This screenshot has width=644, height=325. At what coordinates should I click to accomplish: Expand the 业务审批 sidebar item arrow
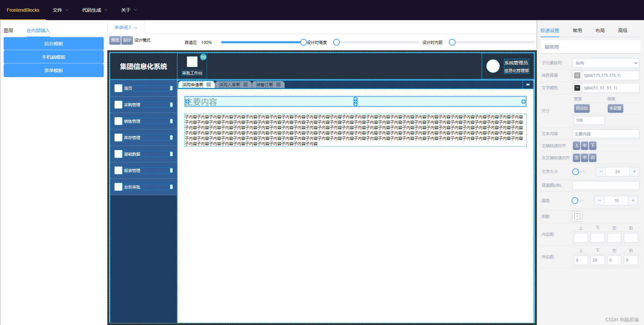tap(171, 187)
